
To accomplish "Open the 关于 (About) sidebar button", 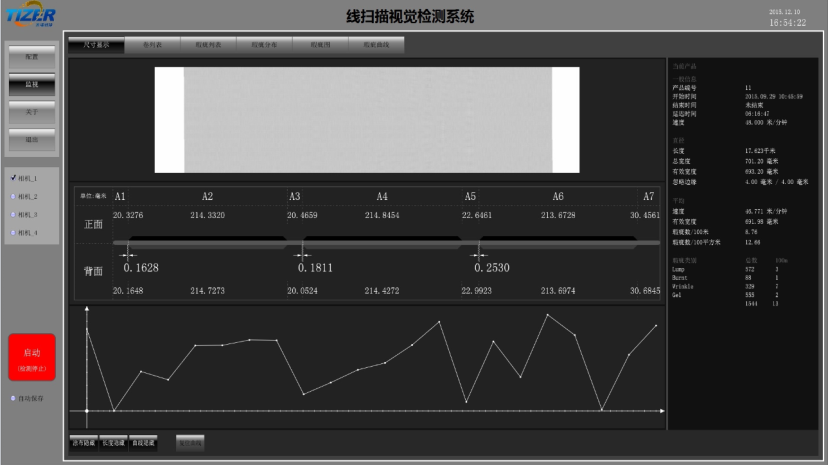I will [31, 112].
